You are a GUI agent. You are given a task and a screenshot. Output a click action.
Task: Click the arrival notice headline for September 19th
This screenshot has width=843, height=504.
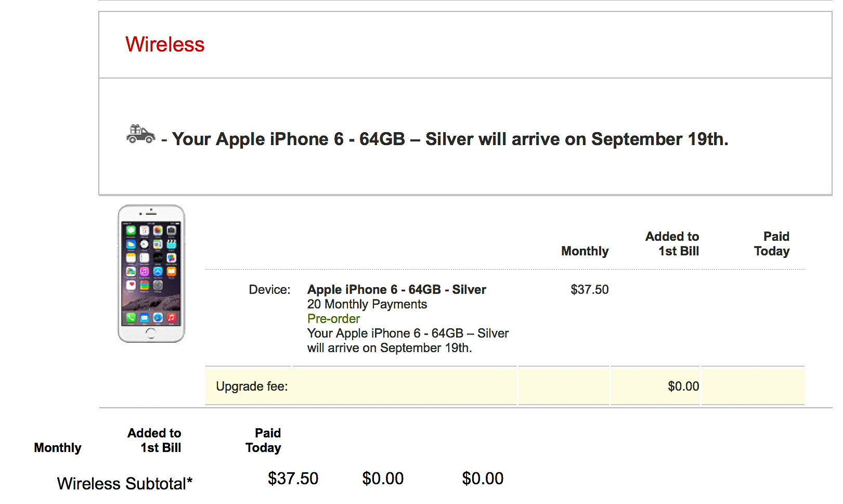click(x=450, y=139)
